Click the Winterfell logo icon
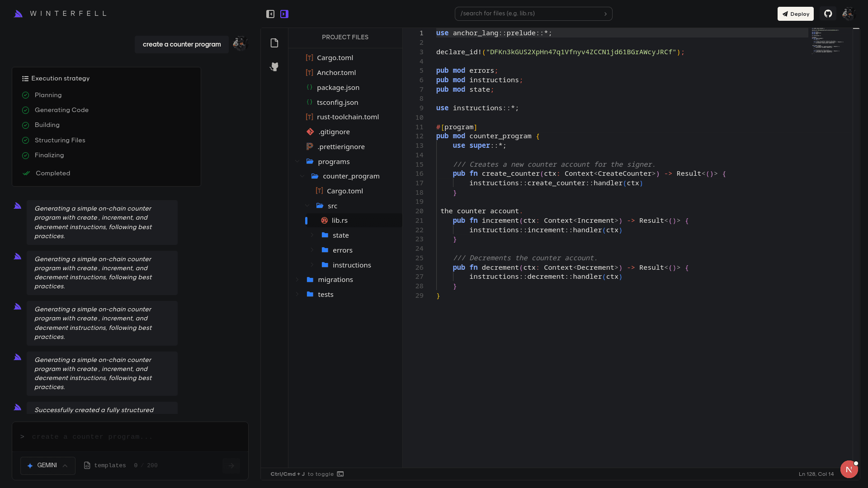The width and height of the screenshot is (868, 488). 18,14
